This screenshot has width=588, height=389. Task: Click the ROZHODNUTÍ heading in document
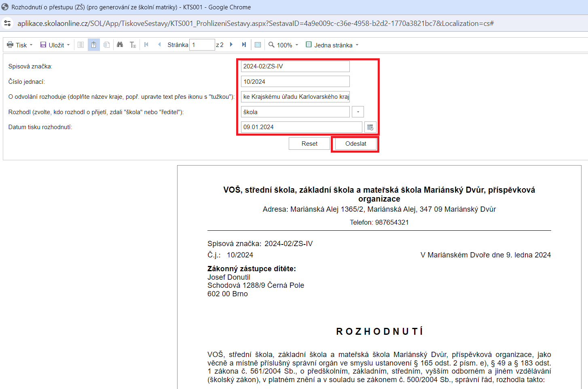379,332
